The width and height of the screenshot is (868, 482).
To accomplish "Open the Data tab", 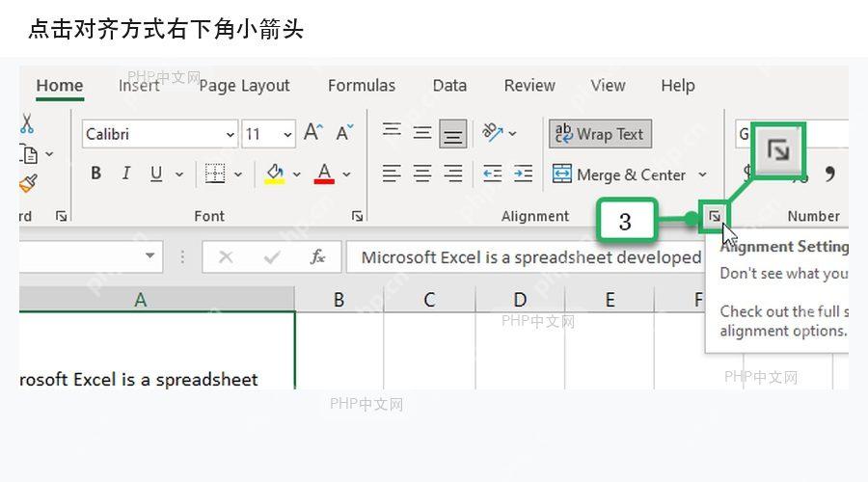I will click(449, 86).
